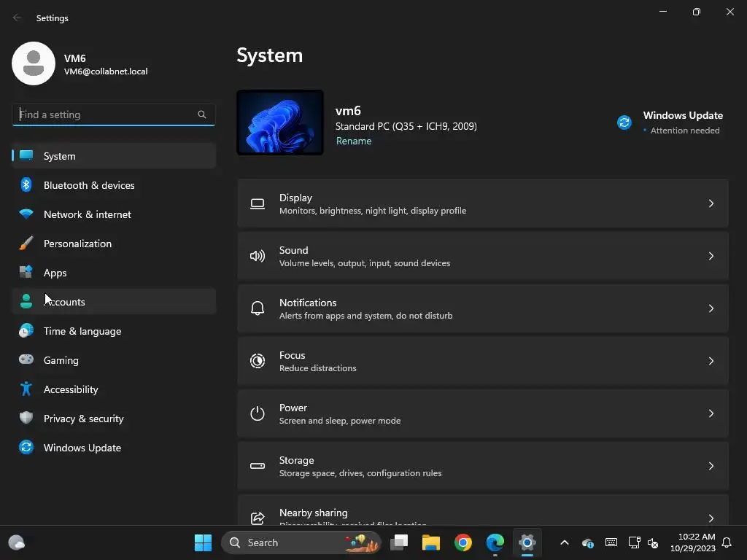Click the Power button icon
The image size is (747, 560).
(258, 413)
